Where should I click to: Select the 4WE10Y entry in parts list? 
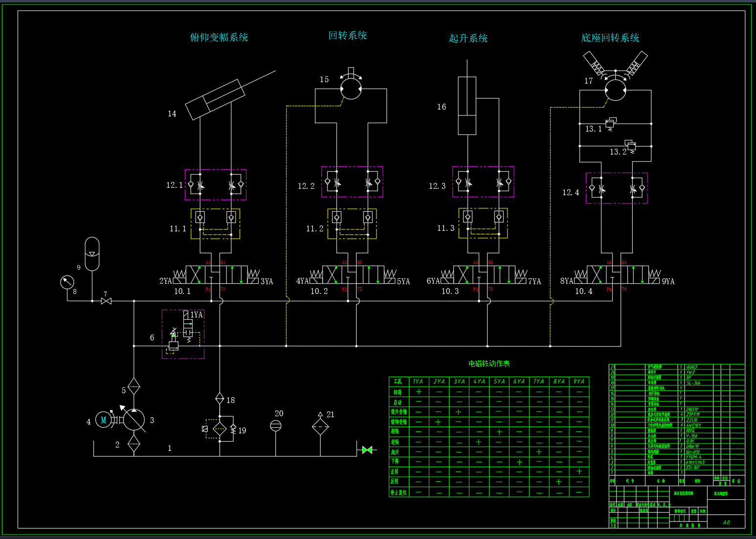(x=693, y=425)
